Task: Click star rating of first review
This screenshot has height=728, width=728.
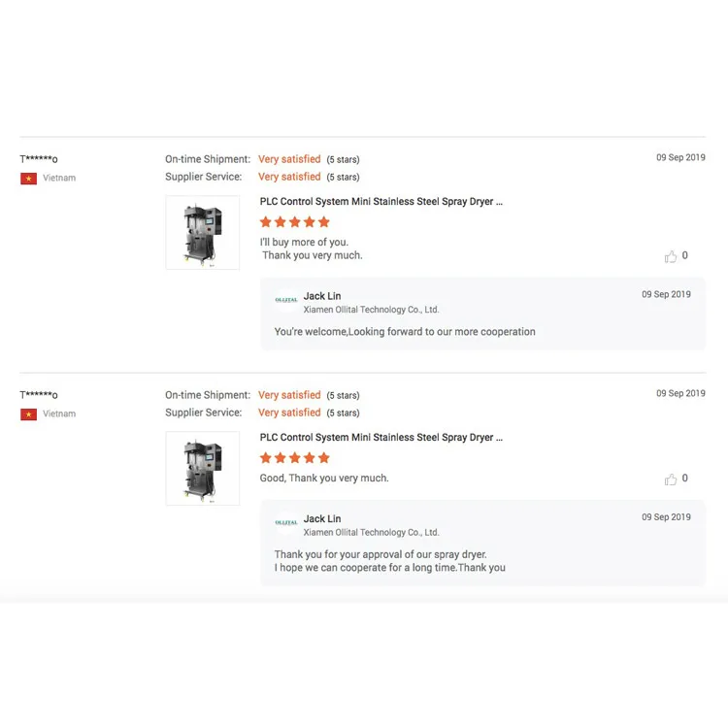Action: (x=295, y=222)
